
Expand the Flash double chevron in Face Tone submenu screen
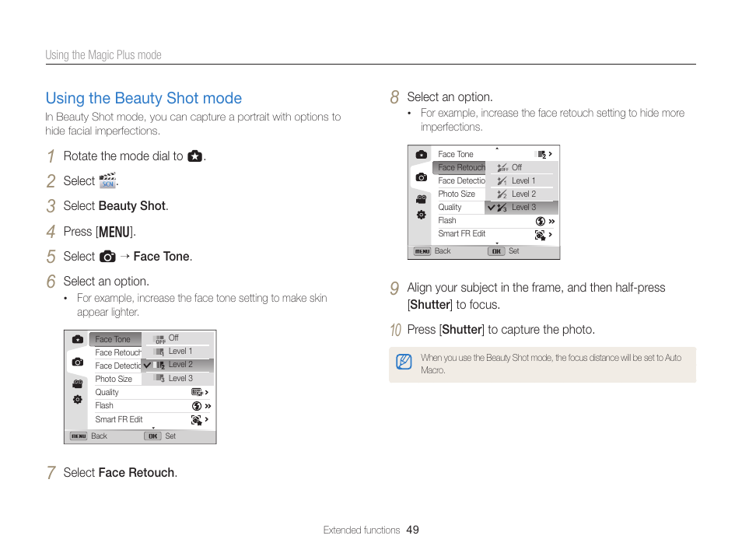208,406
